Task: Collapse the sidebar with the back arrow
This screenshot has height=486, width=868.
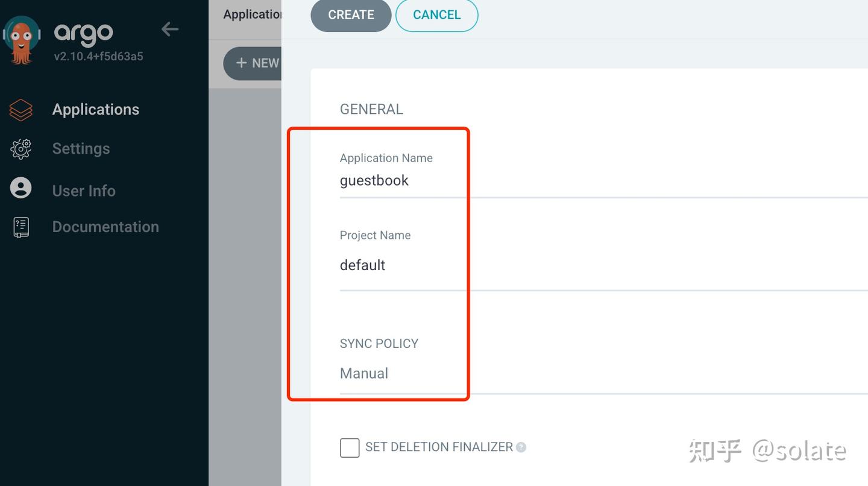Action: (170, 29)
